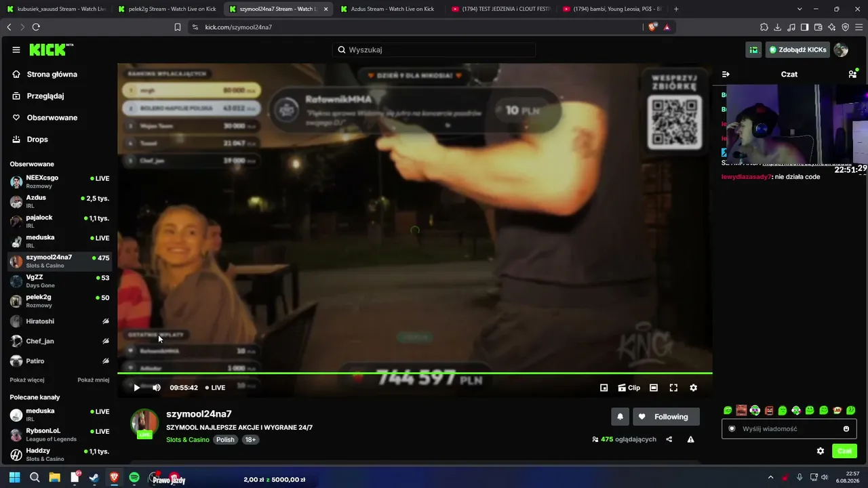This screenshot has width=868, height=488.
Task: Open the user profile avatar menu
Action: click(841, 49)
